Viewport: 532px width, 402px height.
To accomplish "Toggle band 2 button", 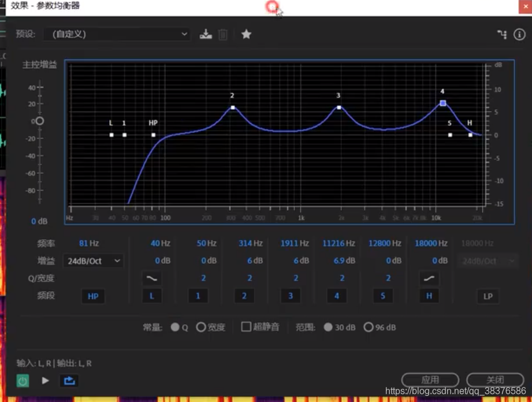I will (x=244, y=296).
